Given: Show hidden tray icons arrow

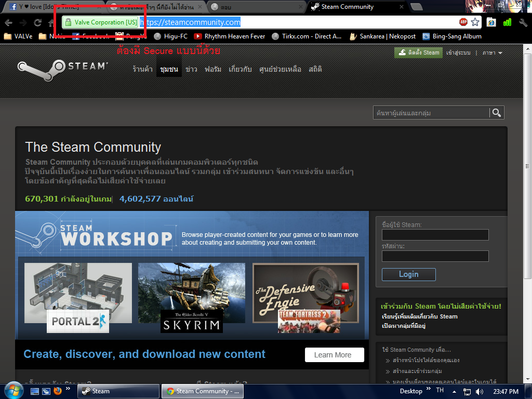Looking at the screenshot, I should 454,392.
